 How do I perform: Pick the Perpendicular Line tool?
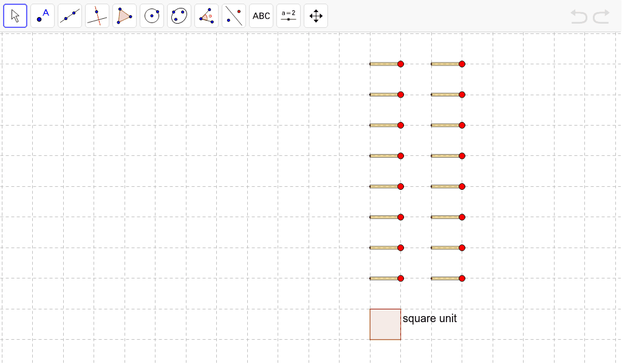click(97, 16)
